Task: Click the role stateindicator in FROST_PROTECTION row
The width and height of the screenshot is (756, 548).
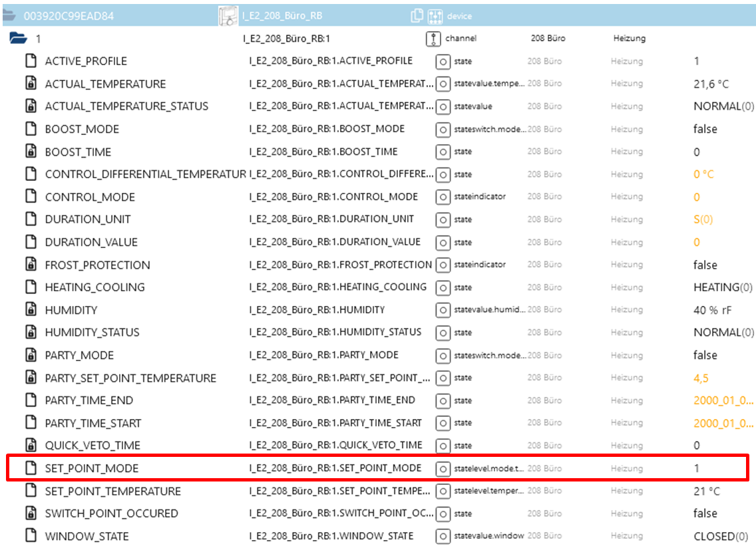Action: [480, 265]
